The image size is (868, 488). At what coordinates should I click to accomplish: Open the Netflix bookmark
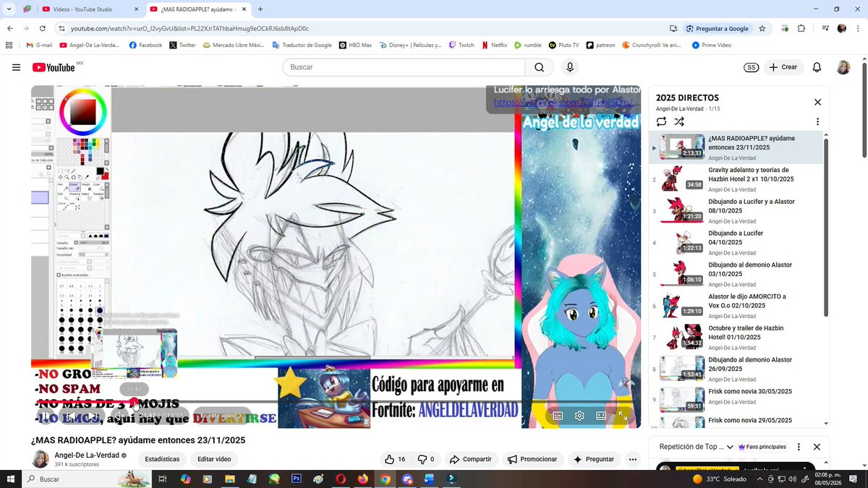coord(494,45)
